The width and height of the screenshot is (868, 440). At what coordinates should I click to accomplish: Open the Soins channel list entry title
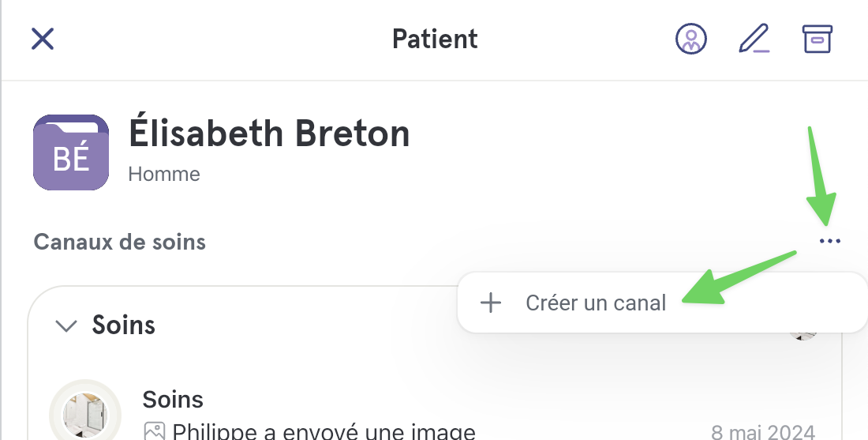pos(173,399)
